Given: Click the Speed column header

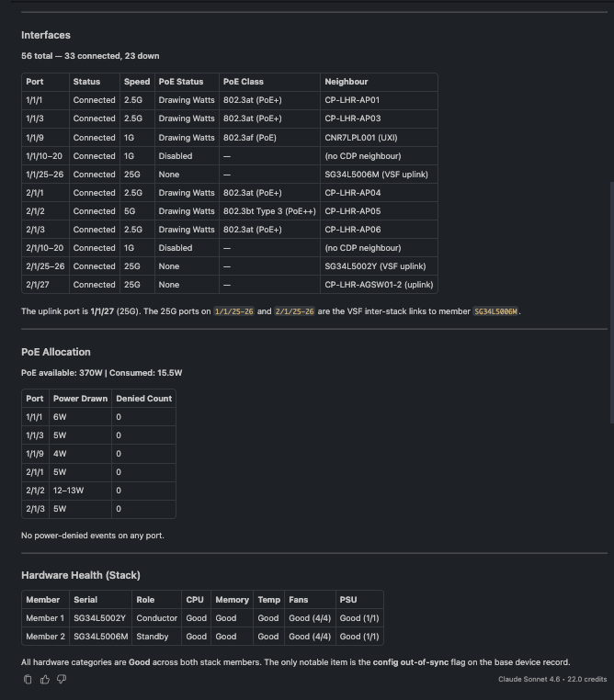Looking at the screenshot, I should coord(137,82).
